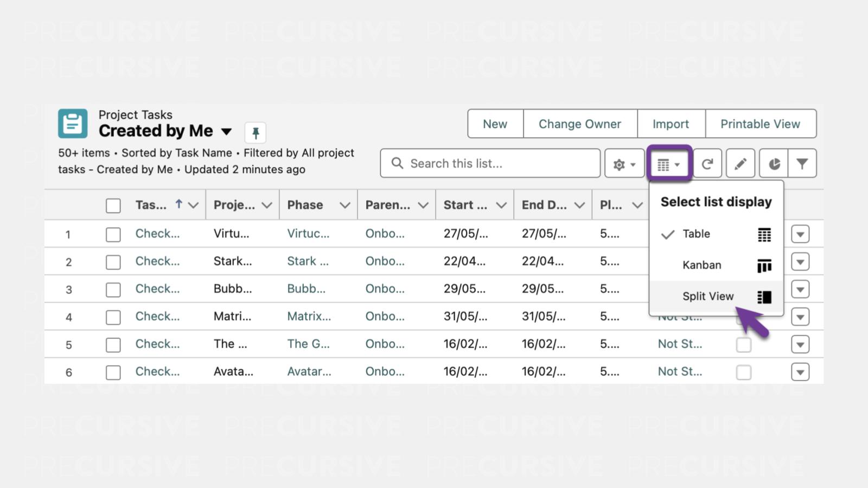Viewport: 868px width, 488px height.
Task: Open list view controls gear menu
Action: pyautogui.click(x=624, y=164)
